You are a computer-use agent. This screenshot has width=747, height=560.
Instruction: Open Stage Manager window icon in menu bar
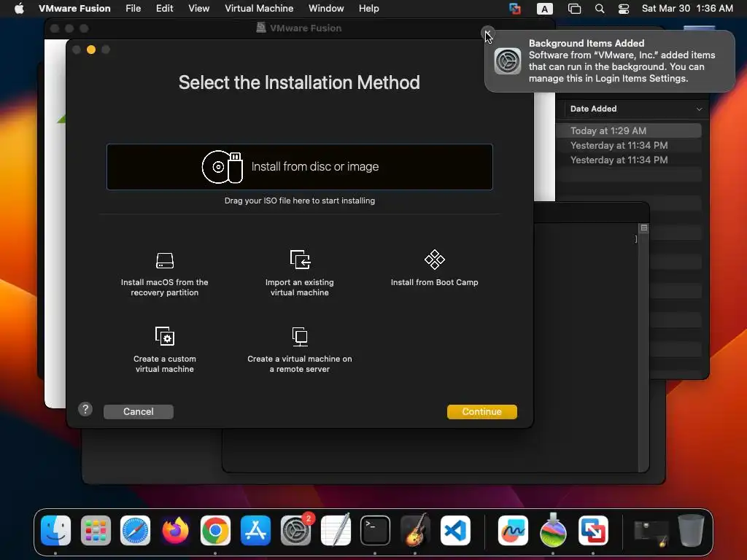(x=575, y=9)
